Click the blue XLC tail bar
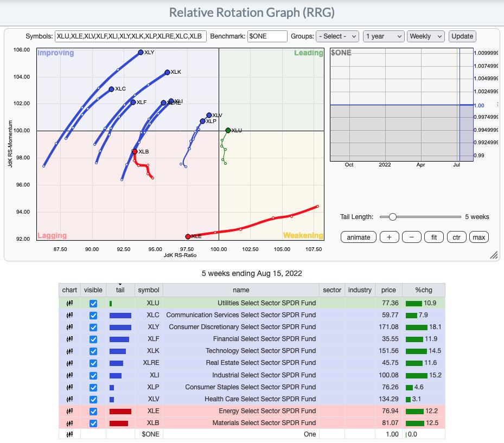 point(120,316)
